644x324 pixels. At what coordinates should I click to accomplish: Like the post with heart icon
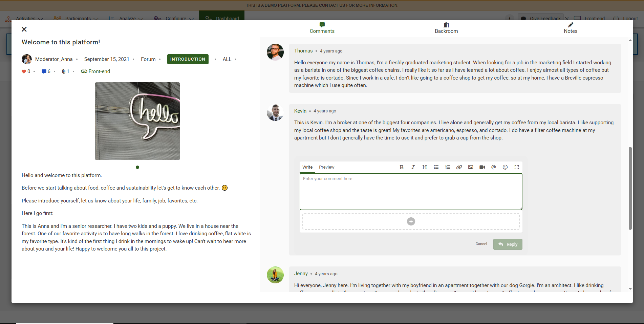(x=24, y=71)
